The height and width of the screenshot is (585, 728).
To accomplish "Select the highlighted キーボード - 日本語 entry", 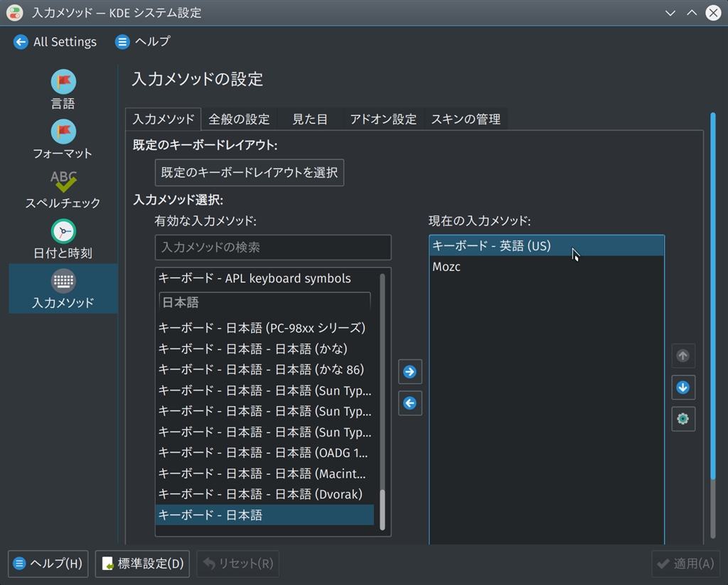I will coord(264,515).
